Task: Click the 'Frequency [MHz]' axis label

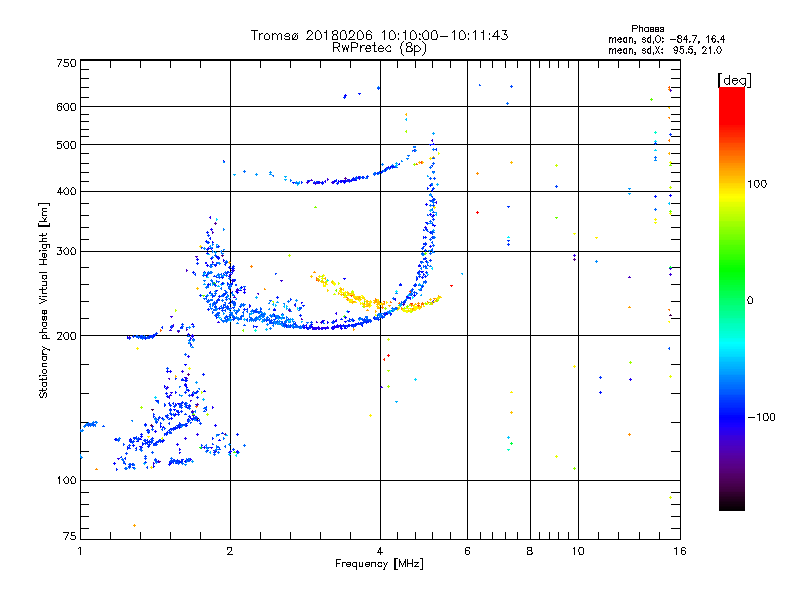Action: coord(379,564)
